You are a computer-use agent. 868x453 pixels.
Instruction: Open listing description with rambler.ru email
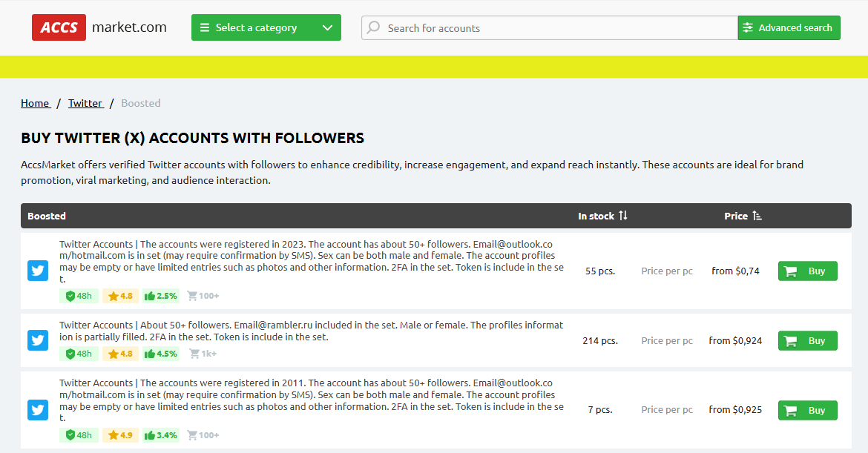point(311,331)
